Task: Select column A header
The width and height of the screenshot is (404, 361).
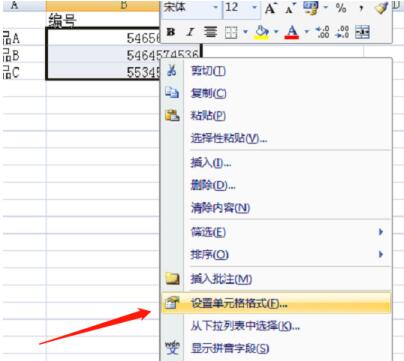Action: coord(23,5)
